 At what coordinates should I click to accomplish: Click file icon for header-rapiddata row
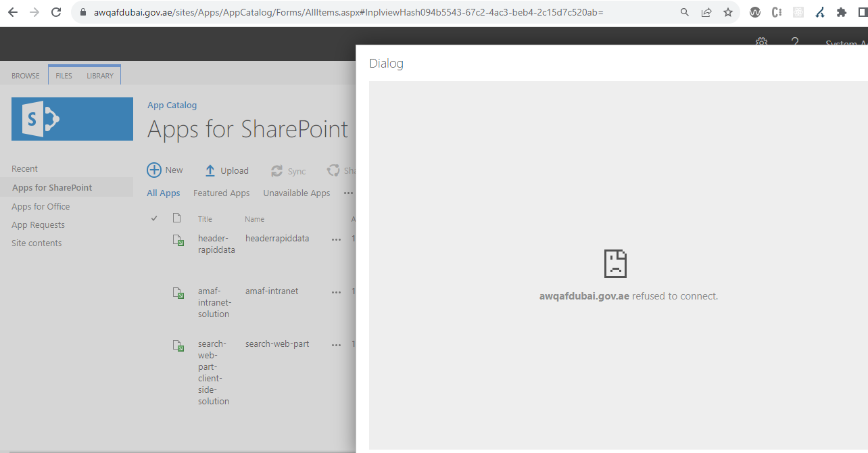178,240
